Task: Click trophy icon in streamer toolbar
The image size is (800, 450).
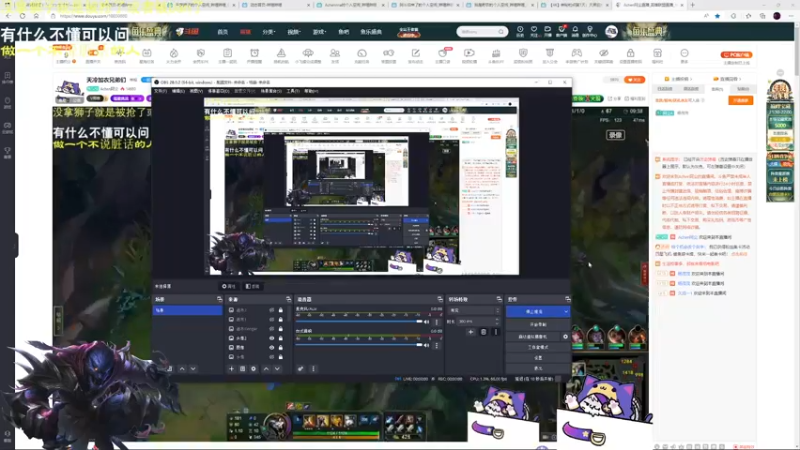Action: [x=549, y=53]
